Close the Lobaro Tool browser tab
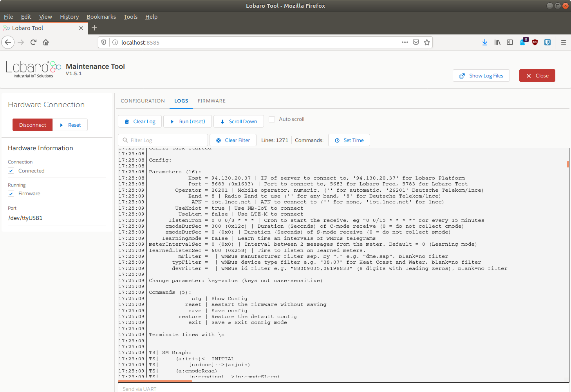Viewport: 571px width, 392px height. tap(81, 28)
